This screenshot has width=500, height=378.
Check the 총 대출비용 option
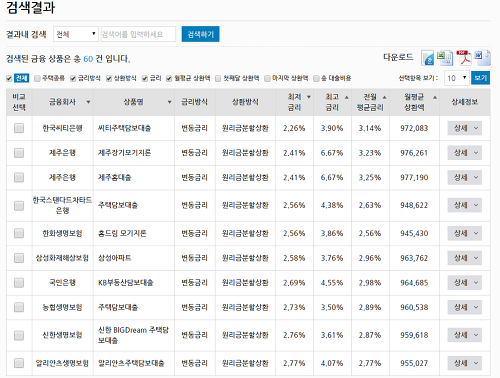(x=316, y=78)
